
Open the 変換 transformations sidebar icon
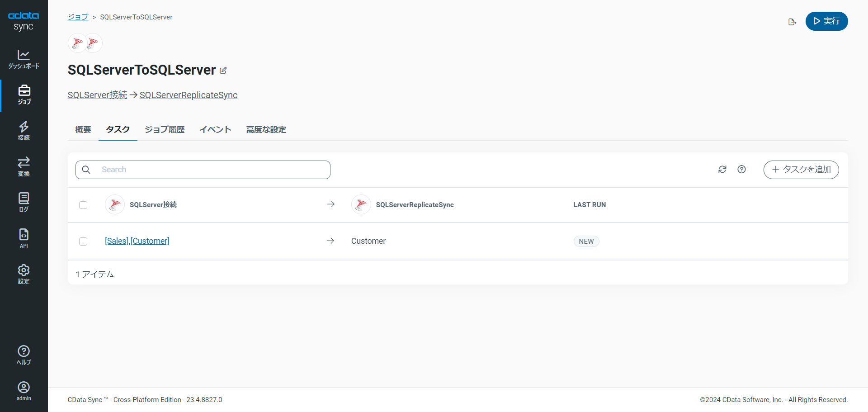click(x=24, y=166)
